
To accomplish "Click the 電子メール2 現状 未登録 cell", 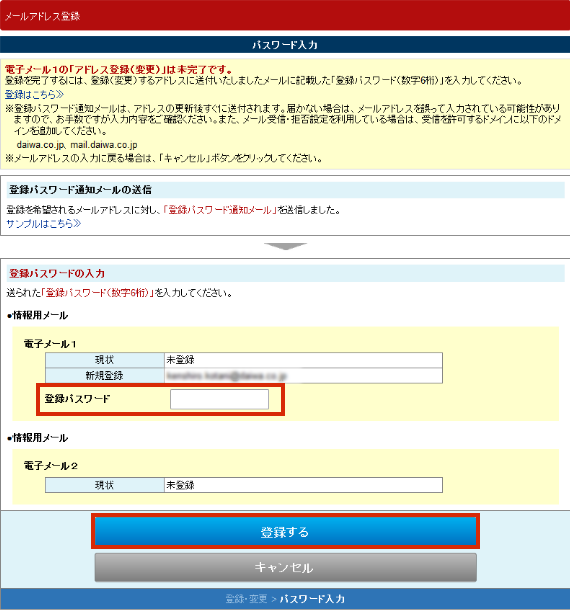I will tap(303, 485).
